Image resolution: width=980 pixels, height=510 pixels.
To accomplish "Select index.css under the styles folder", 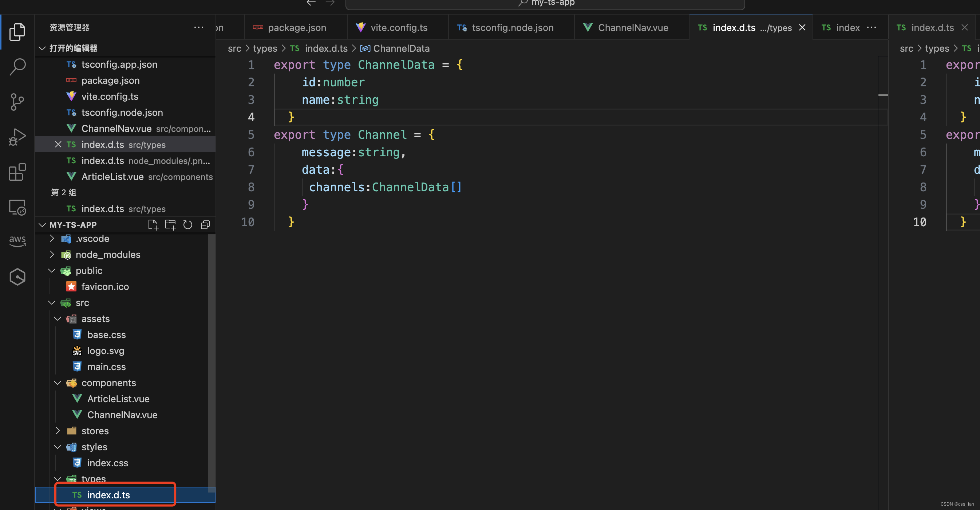I will click(108, 463).
